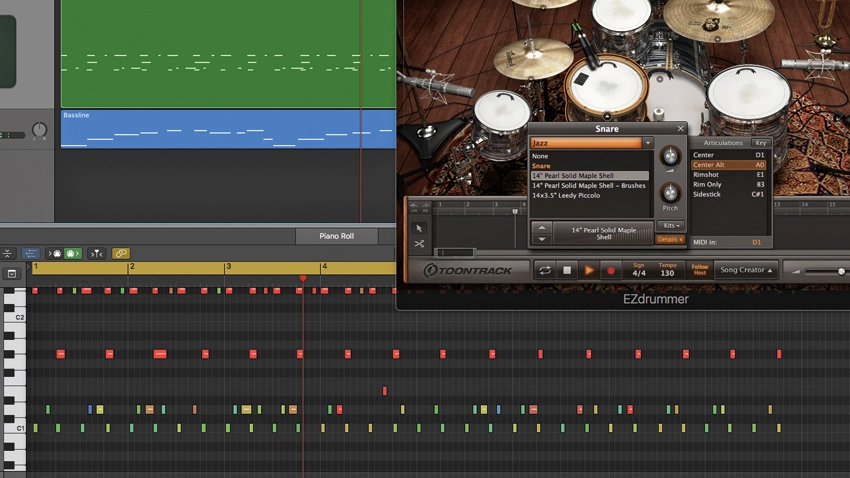Toggle the yellow link chain button
The image size is (850, 478).
click(x=120, y=253)
